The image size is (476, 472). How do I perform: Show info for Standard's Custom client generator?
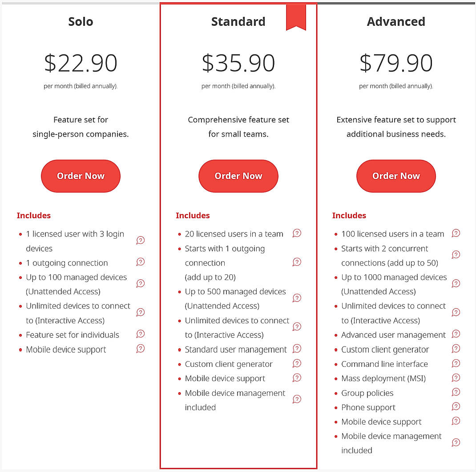pos(297,364)
